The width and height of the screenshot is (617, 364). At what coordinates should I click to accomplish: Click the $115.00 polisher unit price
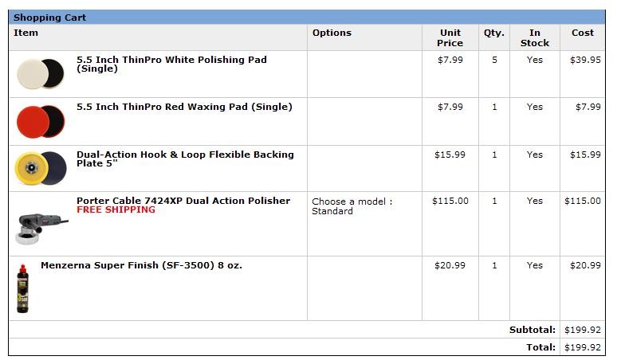450,201
